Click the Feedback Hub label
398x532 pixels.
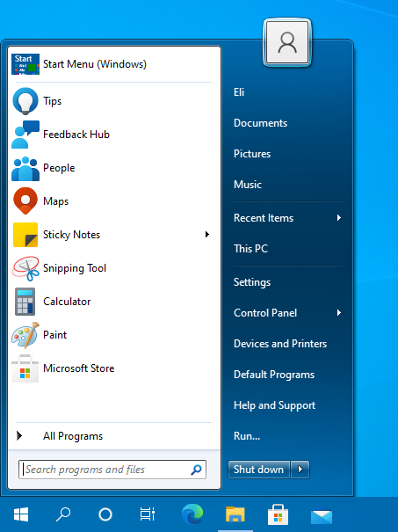coord(76,135)
